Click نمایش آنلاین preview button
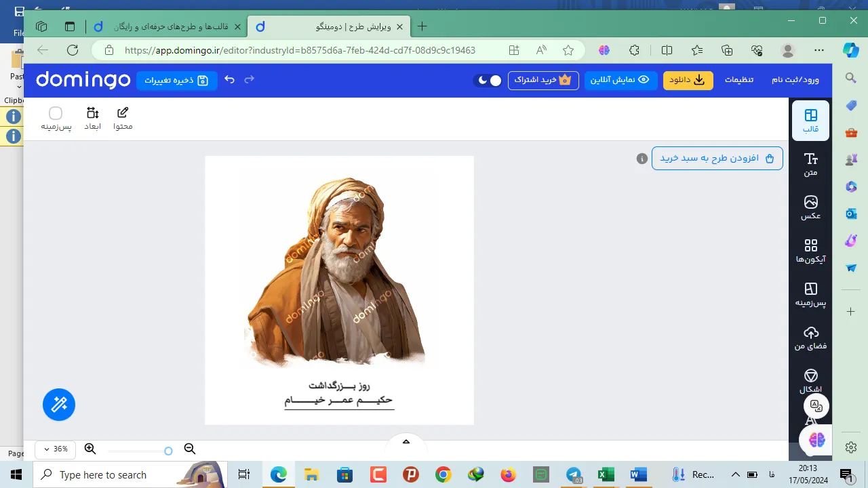 (x=620, y=80)
